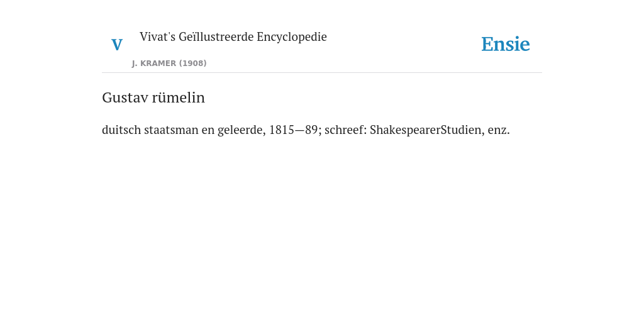The image size is (644, 322).
Task: Click the J. KRAMER (1908) author label
Action: tap(169, 64)
